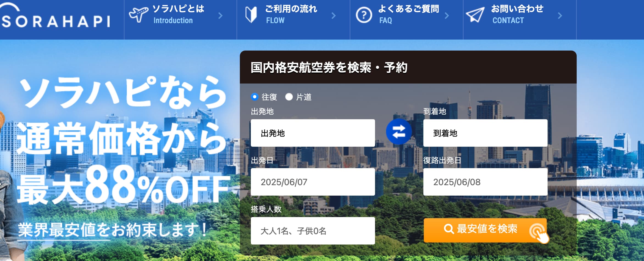Click the beginner leaf icon for FLOW
The height and width of the screenshot is (261, 644).
coord(251,15)
